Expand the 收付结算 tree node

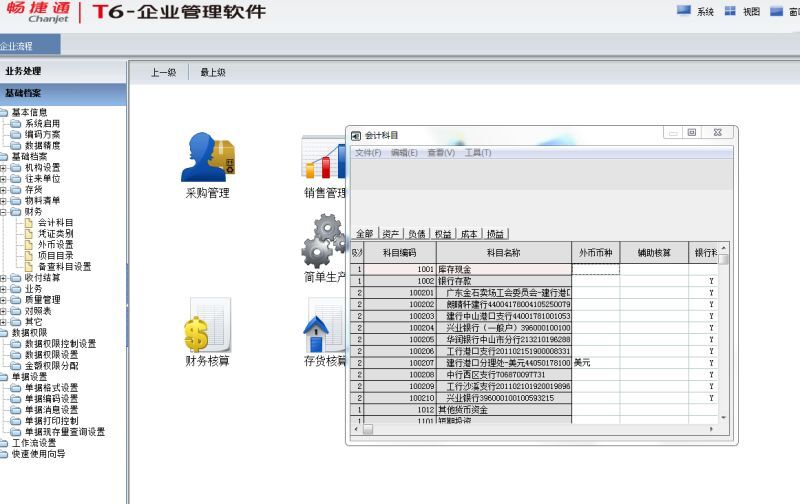(4, 278)
